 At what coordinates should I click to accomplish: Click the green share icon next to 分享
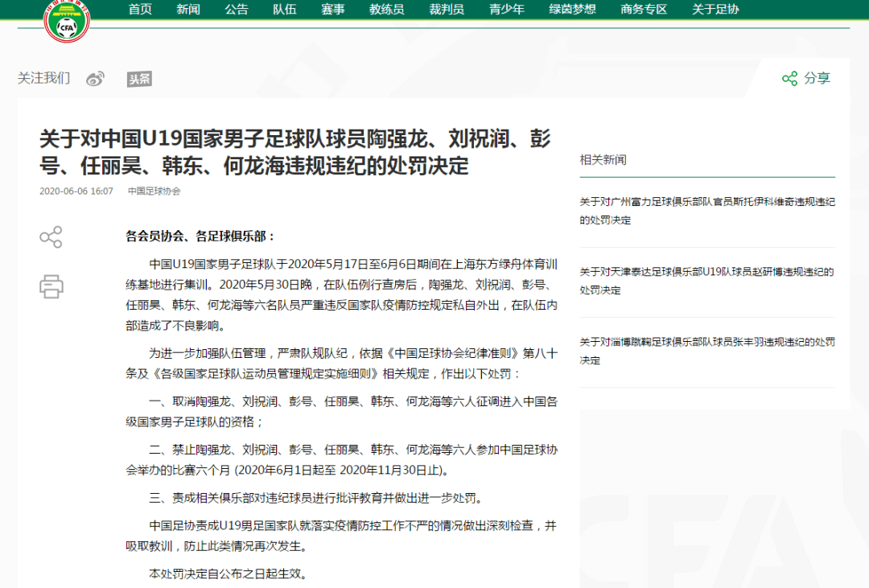(x=789, y=78)
